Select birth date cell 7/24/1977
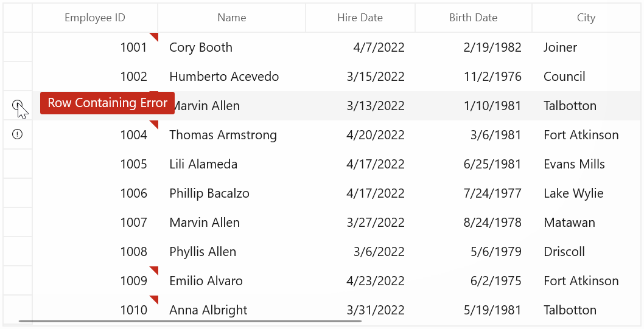 tap(474, 193)
